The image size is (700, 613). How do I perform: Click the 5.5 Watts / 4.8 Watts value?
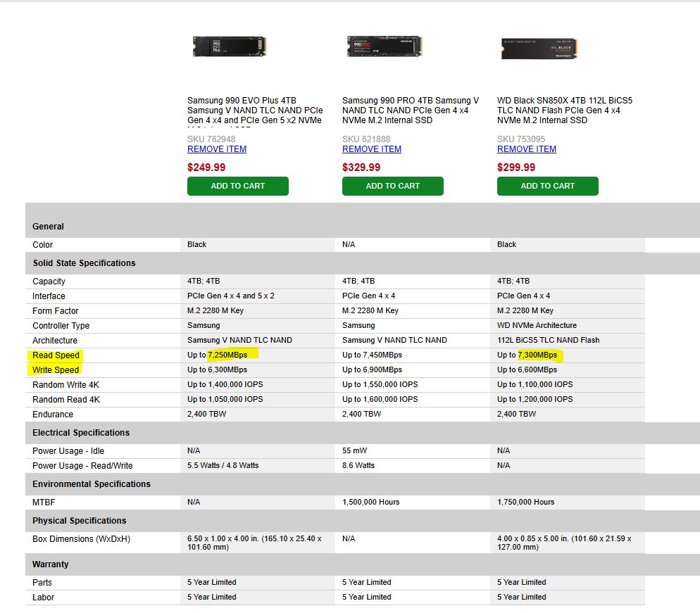(x=223, y=465)
